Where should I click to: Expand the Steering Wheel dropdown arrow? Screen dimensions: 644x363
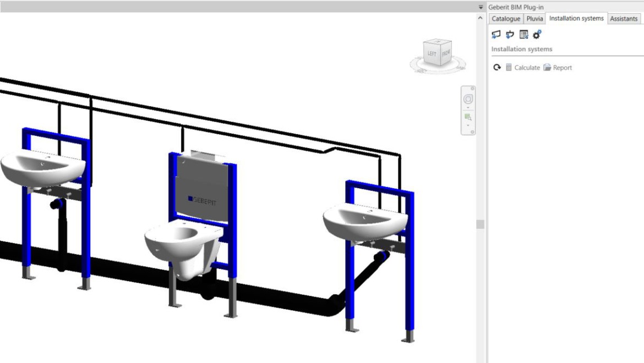click(x=468, y=108)
